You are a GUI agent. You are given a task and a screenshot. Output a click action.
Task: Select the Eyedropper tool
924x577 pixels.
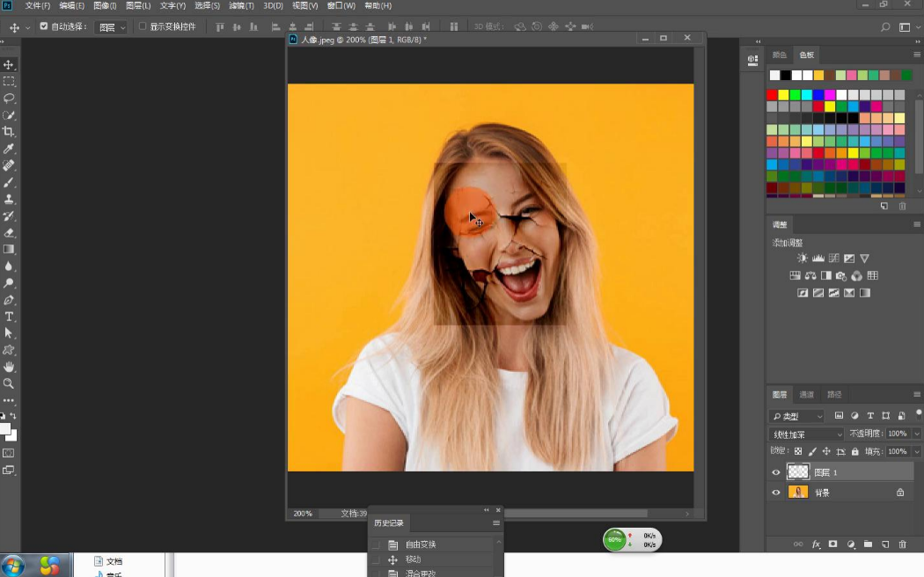pos(9,149)
